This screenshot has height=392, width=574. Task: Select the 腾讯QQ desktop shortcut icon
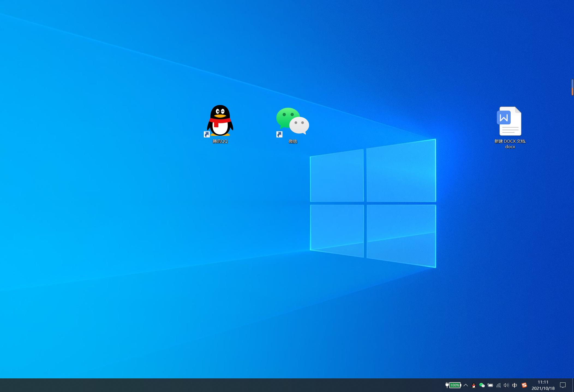coord(220,121)
